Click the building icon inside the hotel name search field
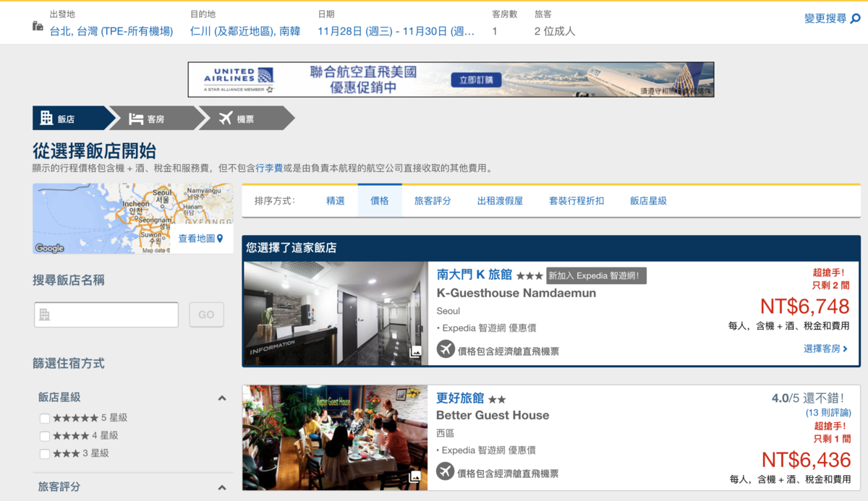Viewport: 868px width, 501px height. coord(45,315)
